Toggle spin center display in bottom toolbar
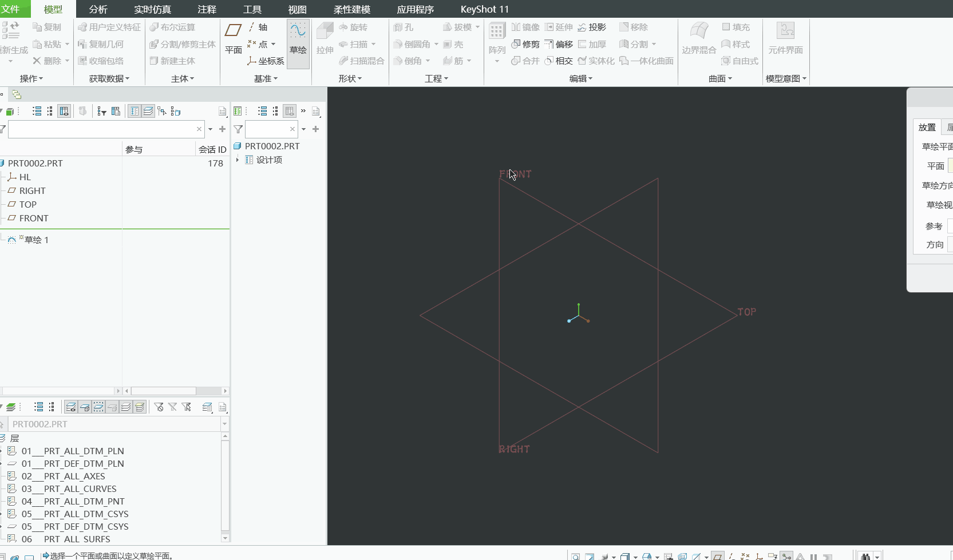 (786, 556)
